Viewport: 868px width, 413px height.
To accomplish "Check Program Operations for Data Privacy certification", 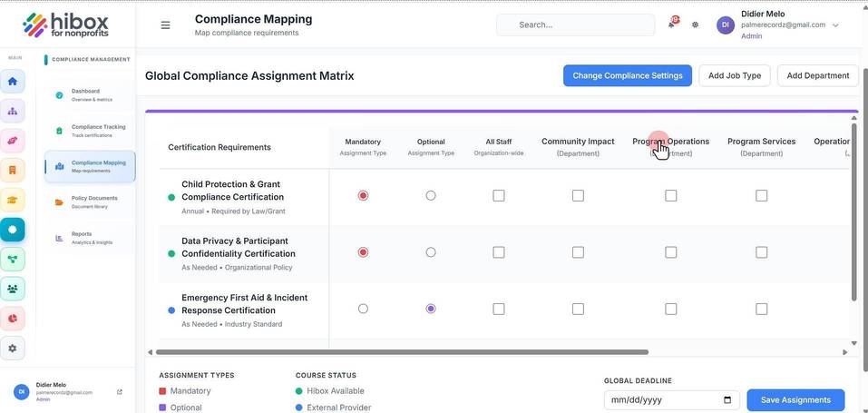I will point(671,252).
